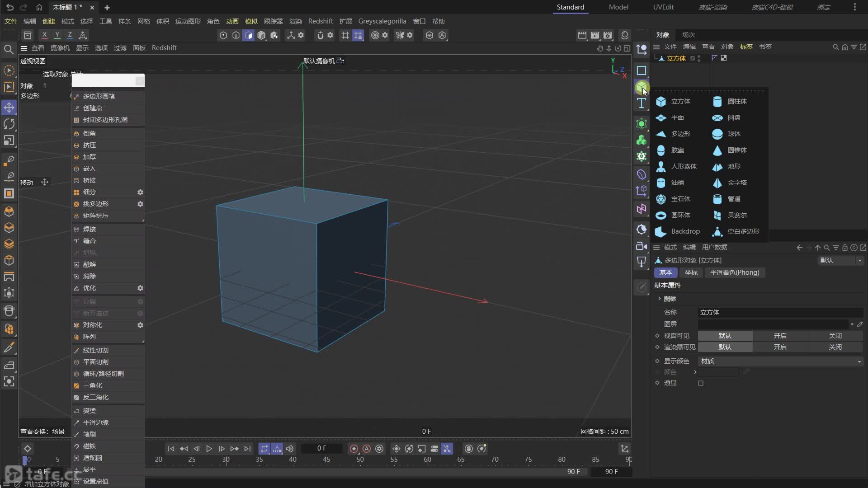Click the record keyframe button
868x488 pixels.
click(x=354, y=449)
